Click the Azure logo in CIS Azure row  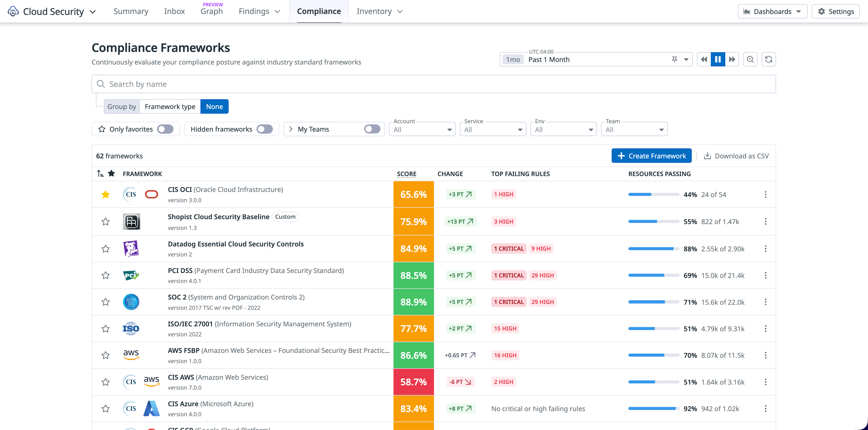click(151, 408)
